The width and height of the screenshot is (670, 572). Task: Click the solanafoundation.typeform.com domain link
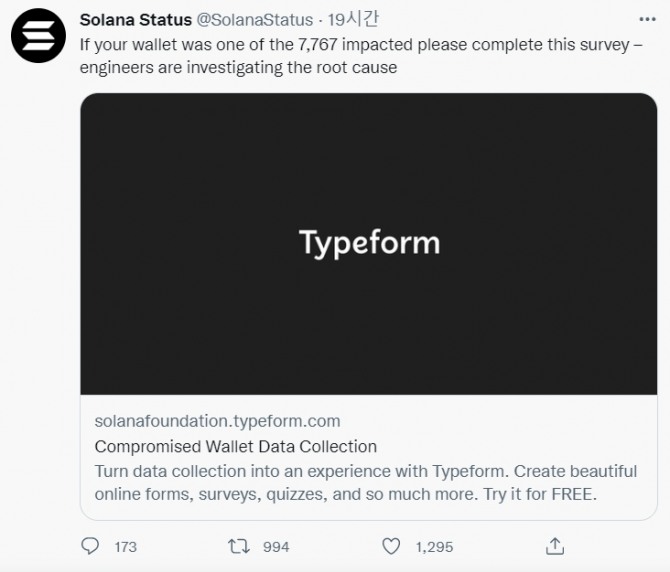click(x=217, y=421)
